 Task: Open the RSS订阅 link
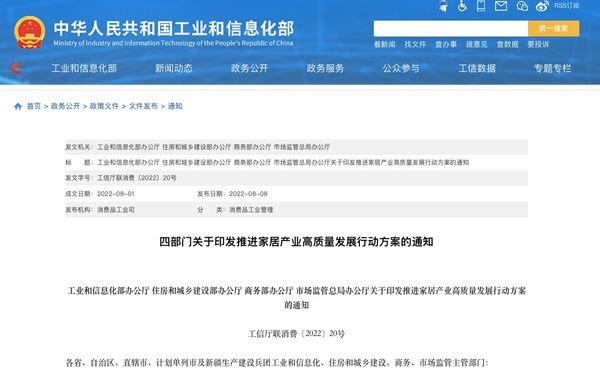click(566, 5)
